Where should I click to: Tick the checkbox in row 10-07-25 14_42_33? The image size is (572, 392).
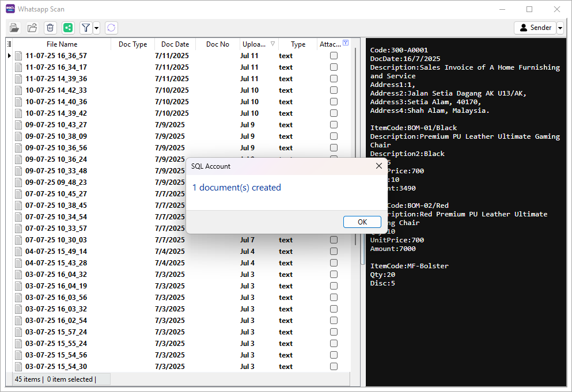click(x=334, y=90)
